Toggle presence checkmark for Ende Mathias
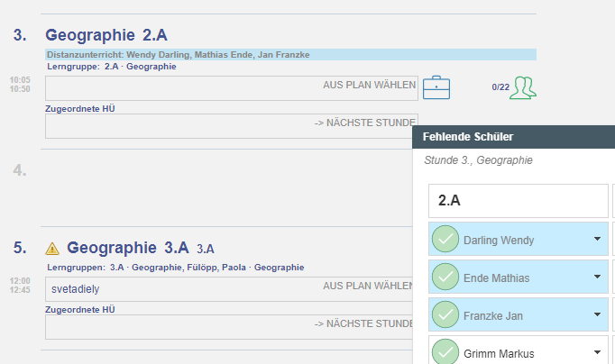Viewport: 615px width, 364px height. coord(445,277)
